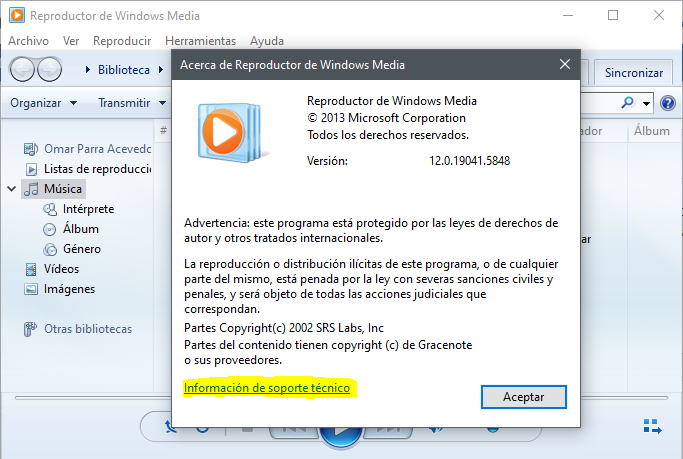
Task: Select Omar Parra Acevedo library item
Action: click(87, 149)
